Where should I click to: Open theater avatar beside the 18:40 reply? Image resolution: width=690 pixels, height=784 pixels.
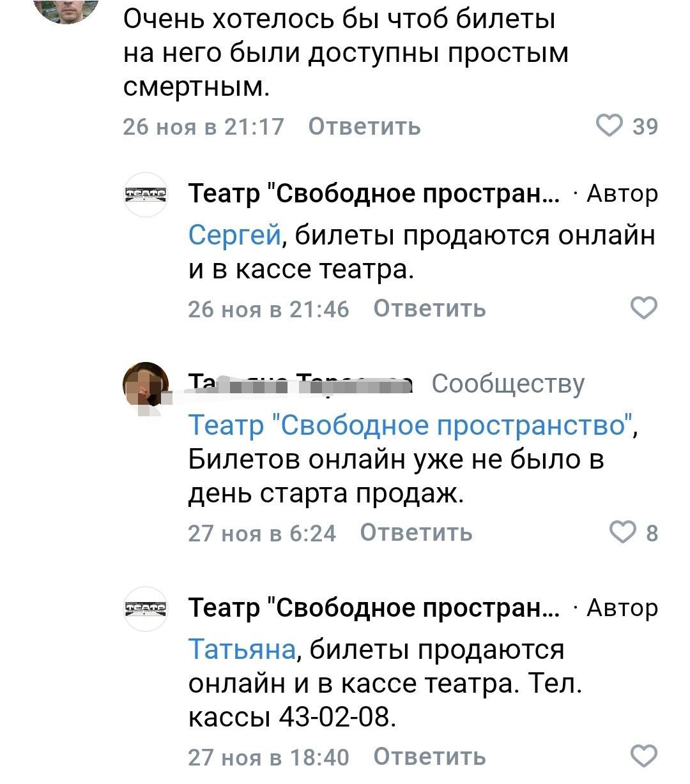tap(145, 608)
